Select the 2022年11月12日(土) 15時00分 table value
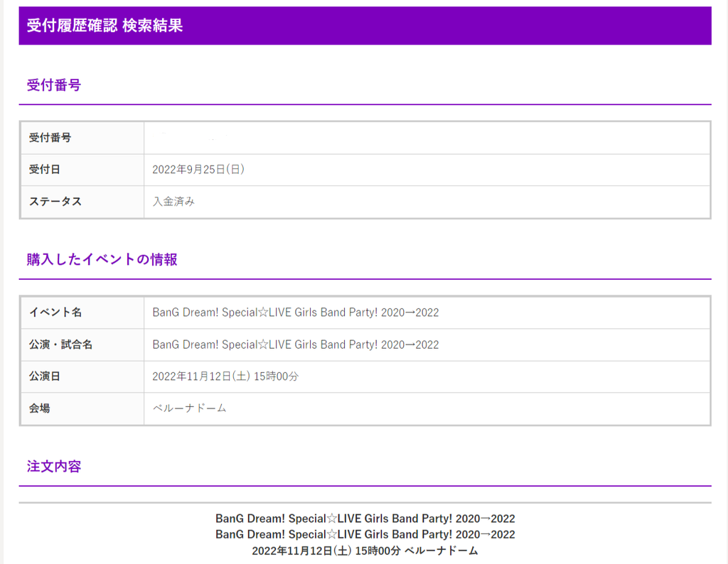Screen dimensions: 728x564 point(225,376)
